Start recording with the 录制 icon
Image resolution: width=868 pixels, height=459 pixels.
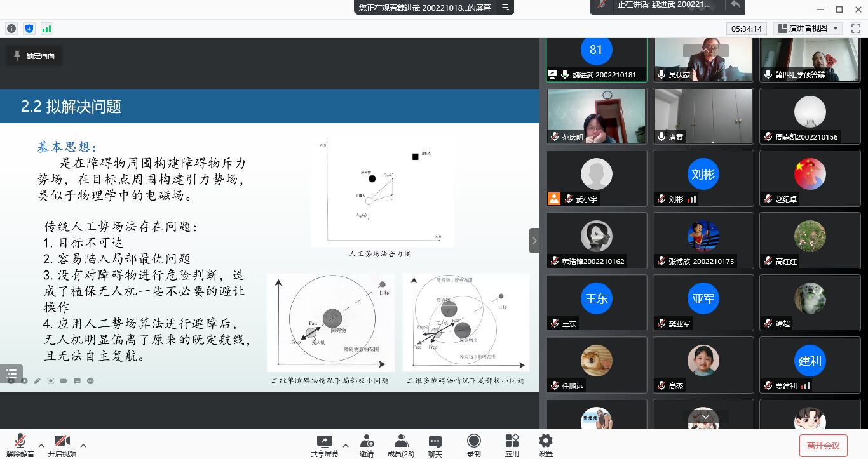click(473, 445)
